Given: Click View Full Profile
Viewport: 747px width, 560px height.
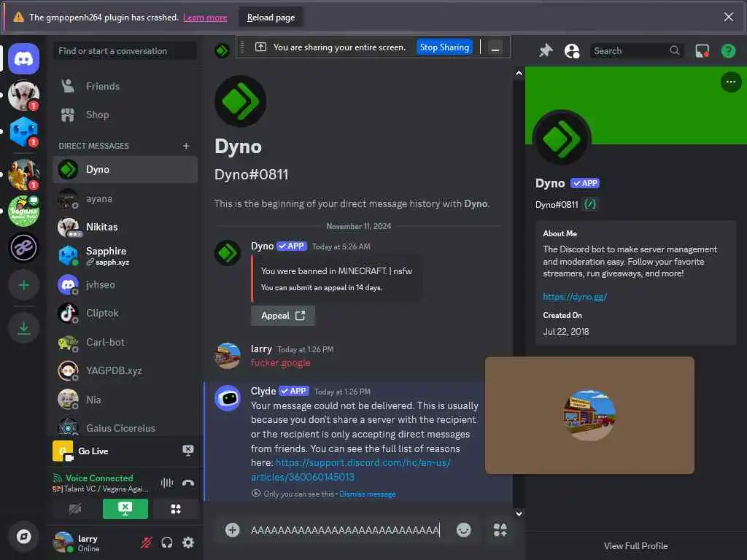Looking at the screenshot, I should [635, 545].
